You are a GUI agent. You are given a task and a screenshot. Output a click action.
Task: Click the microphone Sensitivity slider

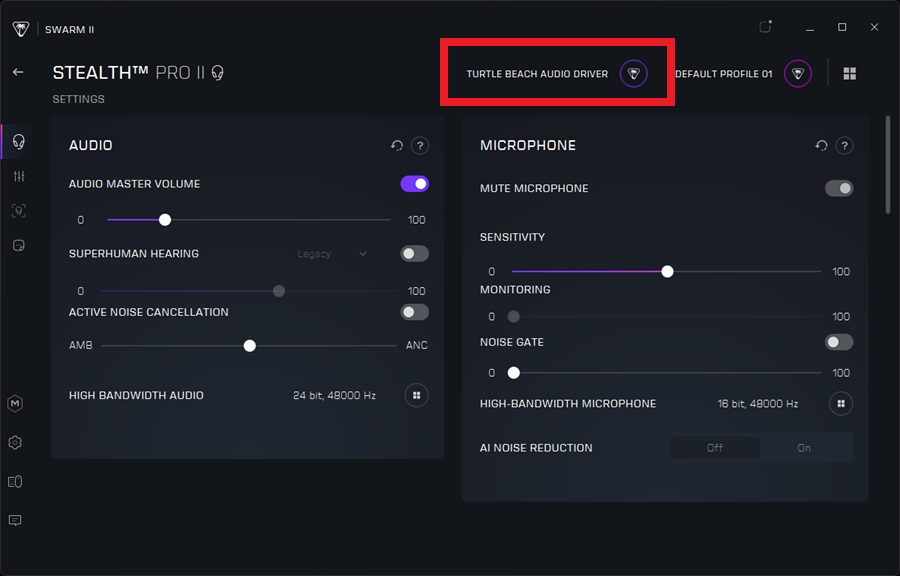tap(666, 271)
